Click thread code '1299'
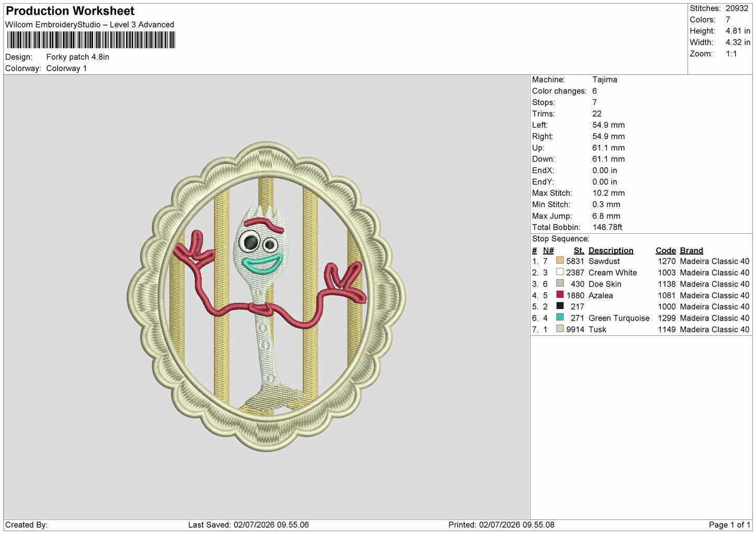 pos(667,318)
